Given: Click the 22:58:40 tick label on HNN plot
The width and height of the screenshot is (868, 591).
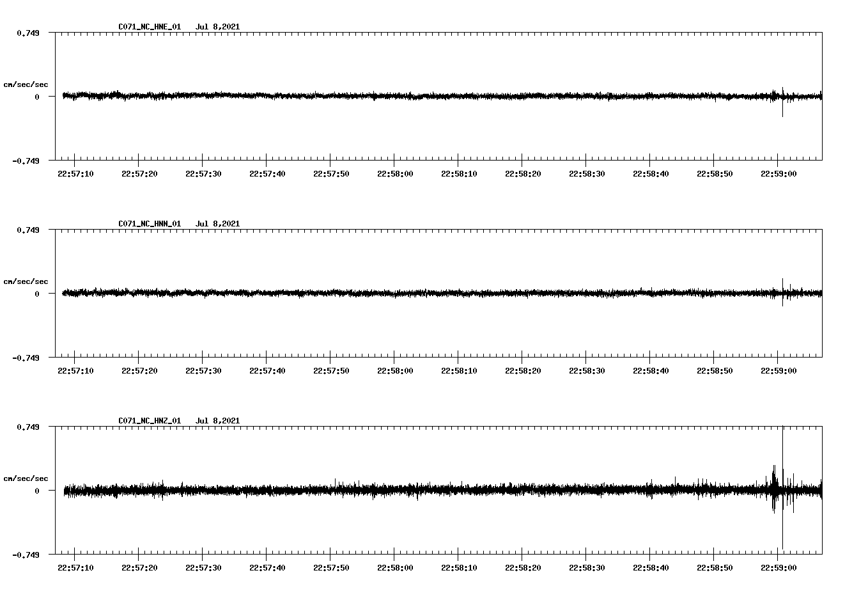Looking at the screenshot, I should [x=651, y=370].
